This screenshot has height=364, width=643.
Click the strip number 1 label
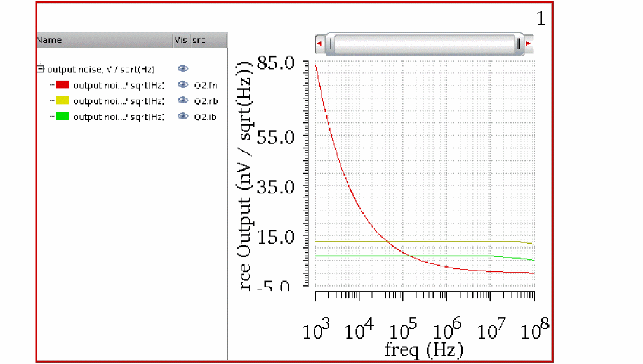pos(541,19)
